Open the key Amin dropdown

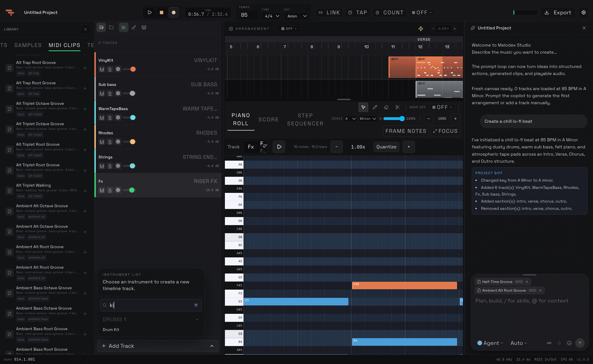[x=296, y=16]
